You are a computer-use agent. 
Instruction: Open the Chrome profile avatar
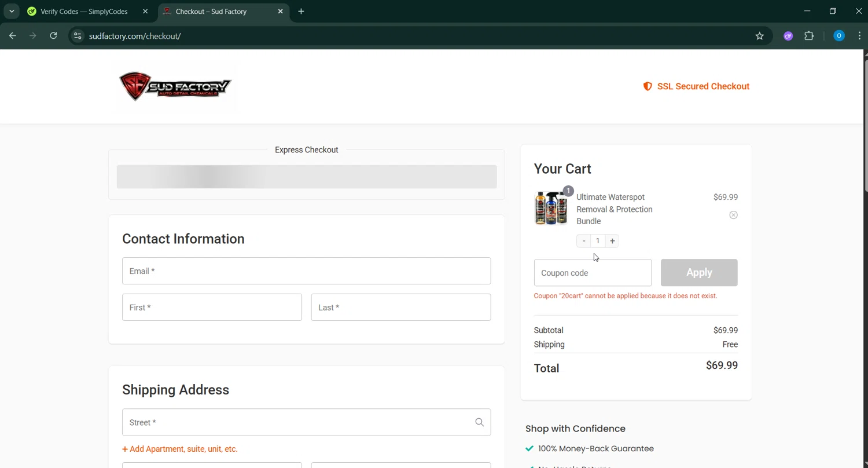pos(838,36)
